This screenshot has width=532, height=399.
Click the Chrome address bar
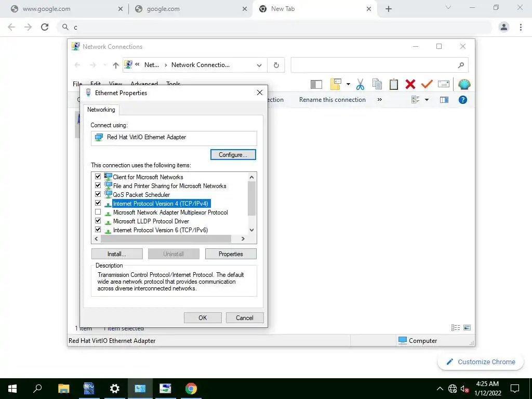coord(275,27)
